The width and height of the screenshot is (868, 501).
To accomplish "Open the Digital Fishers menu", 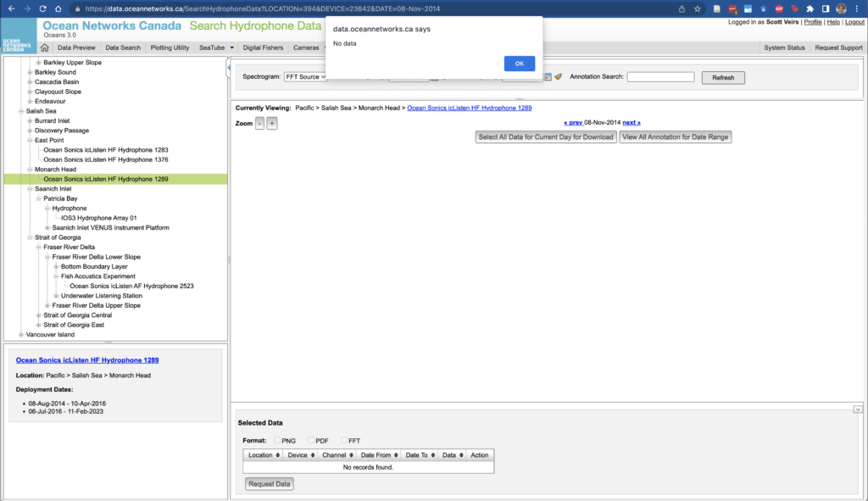I will coord(263,47).
